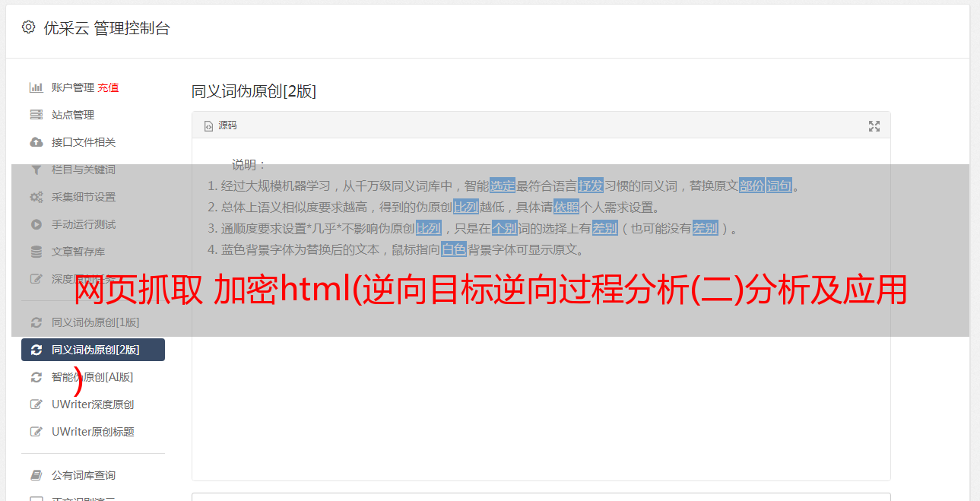This screenshot has width=980, height=501.
Task: Toggle fullscreen editor with expand icon
Action: 874,126
